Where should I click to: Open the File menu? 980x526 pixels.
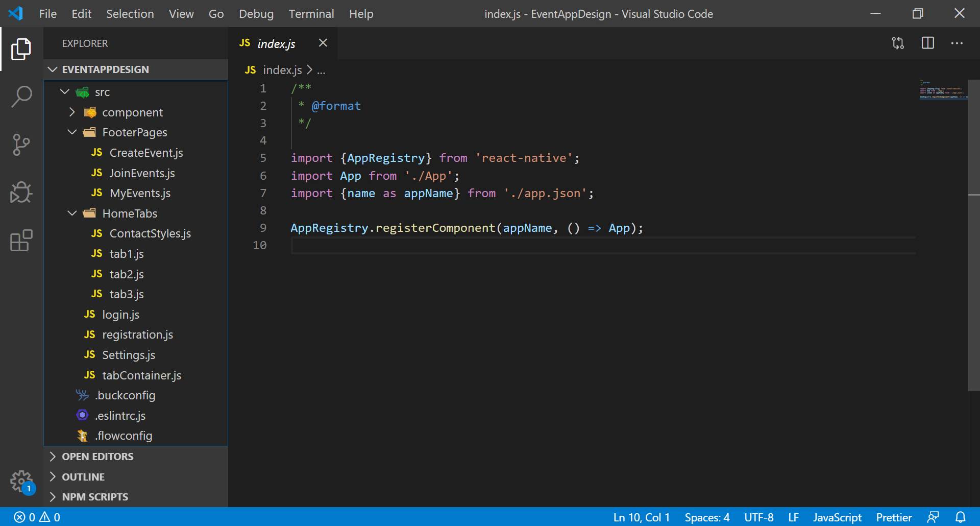(x=48, y=14)
